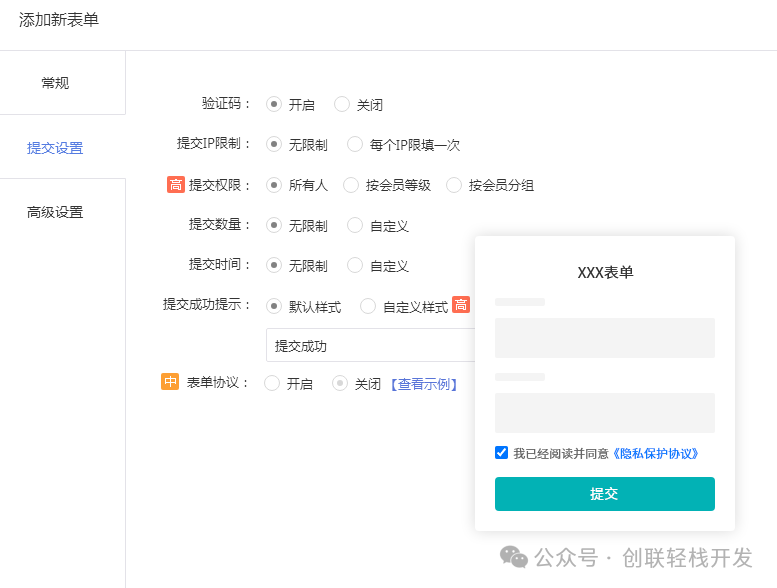777x588 pixels.
Task: Select 关闭 for 表单协议
Action: click(340, 383)
